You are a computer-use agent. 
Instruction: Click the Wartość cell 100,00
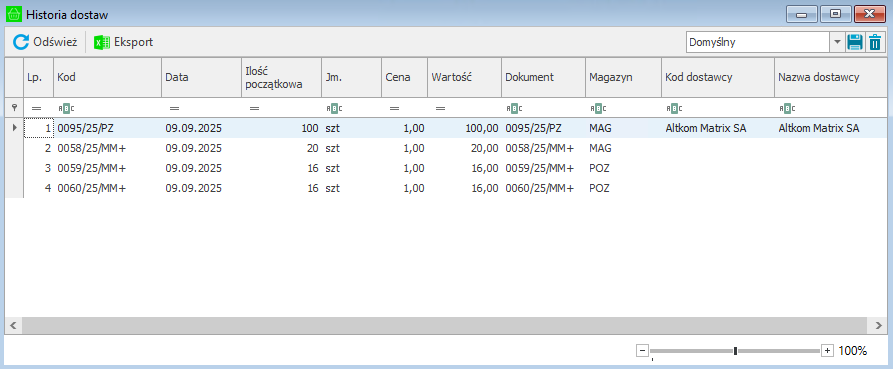click(x=464, y=128)
